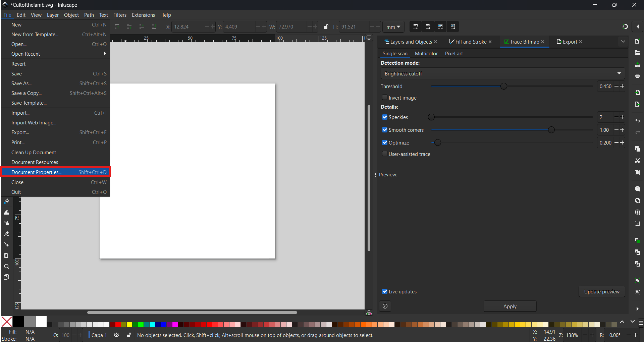Enable the Invert image checkbox
644x342 pixels.
click(385, 97)
